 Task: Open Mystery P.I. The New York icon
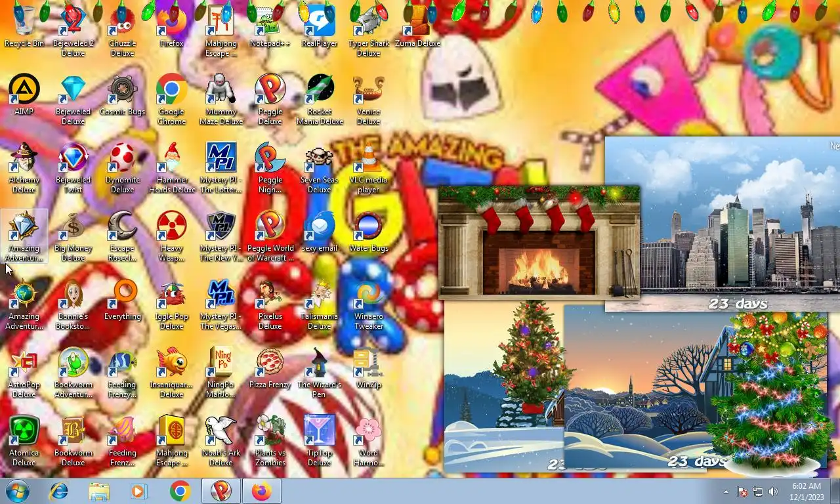(221, 236)
